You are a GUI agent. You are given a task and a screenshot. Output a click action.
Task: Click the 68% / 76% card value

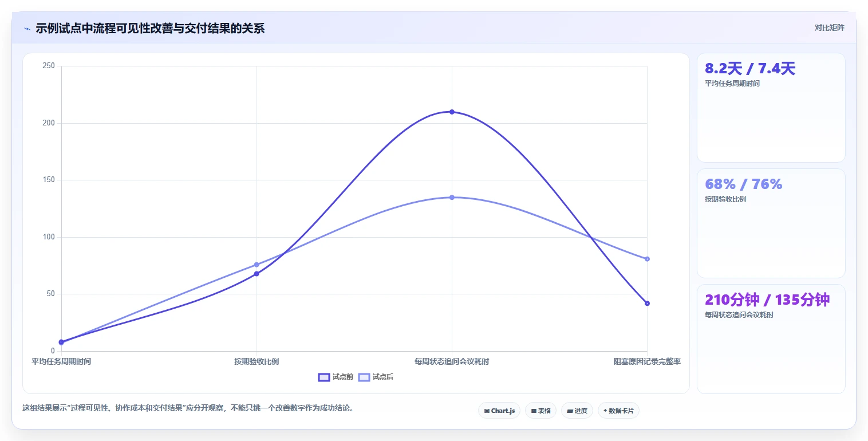point(743,184)
